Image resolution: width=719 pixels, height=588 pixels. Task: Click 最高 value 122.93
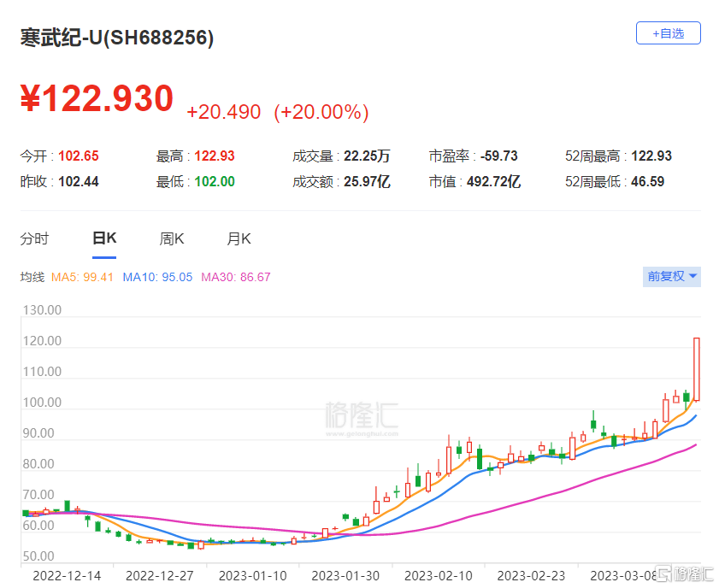click(214, 156)
